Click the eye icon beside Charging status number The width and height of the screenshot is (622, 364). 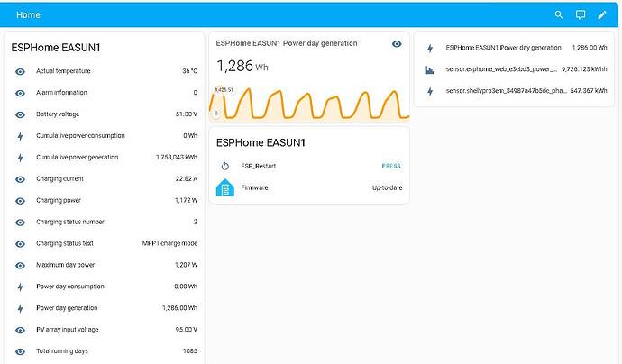pos(20,222)
